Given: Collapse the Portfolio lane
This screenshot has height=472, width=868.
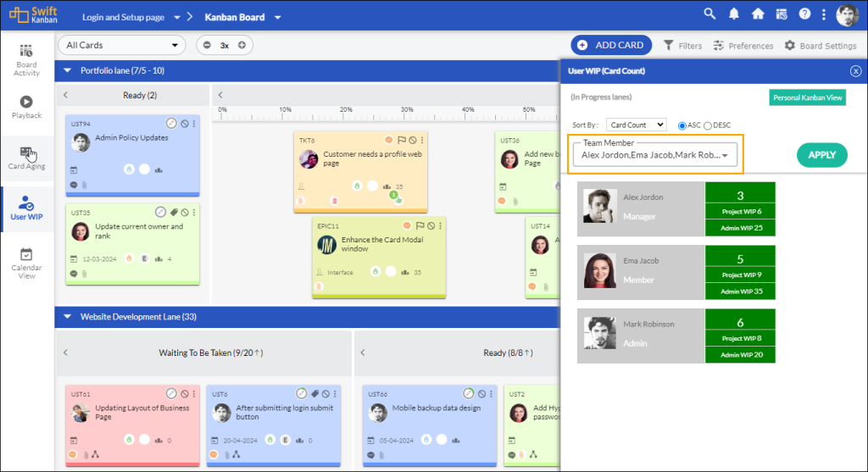Looking at the screenshot, I should (68, 70).
